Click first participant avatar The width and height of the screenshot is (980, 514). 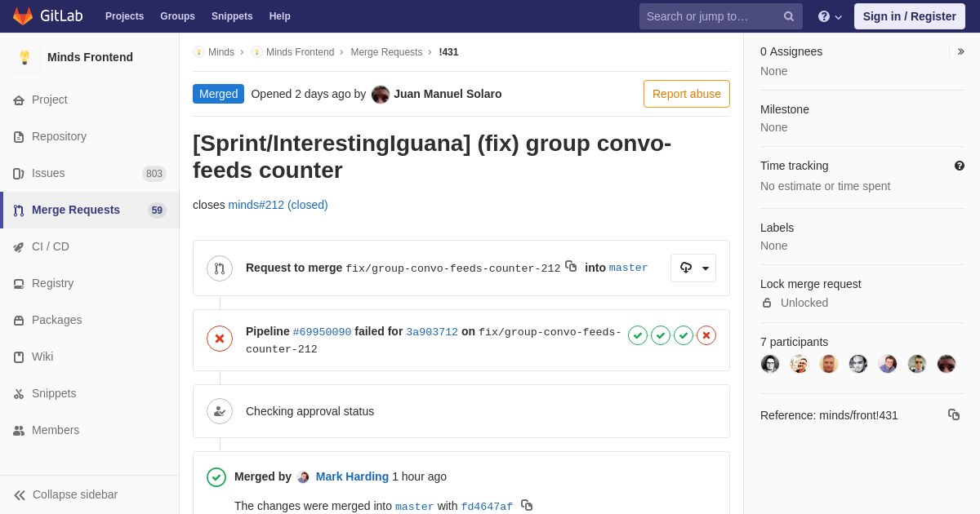[x=770, y=364]
